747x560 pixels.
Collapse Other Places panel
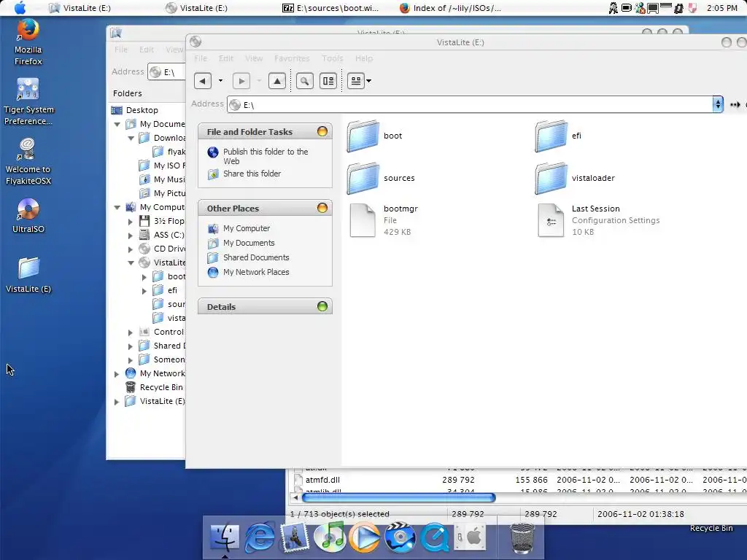[x=322, y=208]
